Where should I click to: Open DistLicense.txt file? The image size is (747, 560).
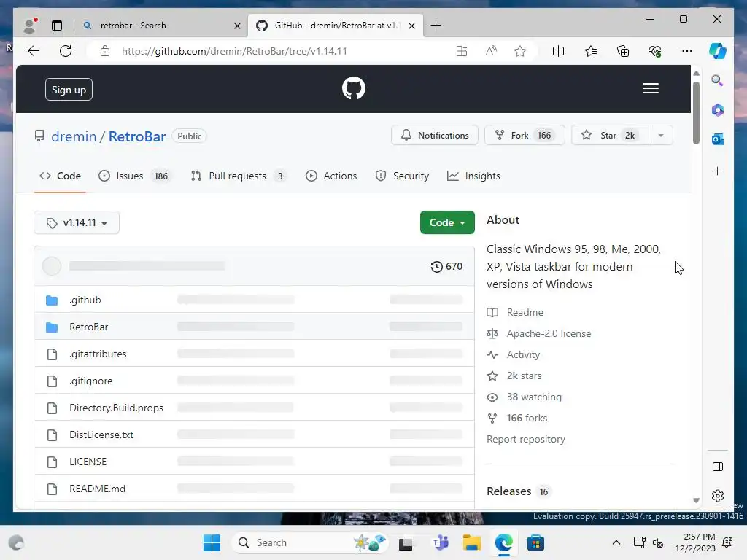101,435
